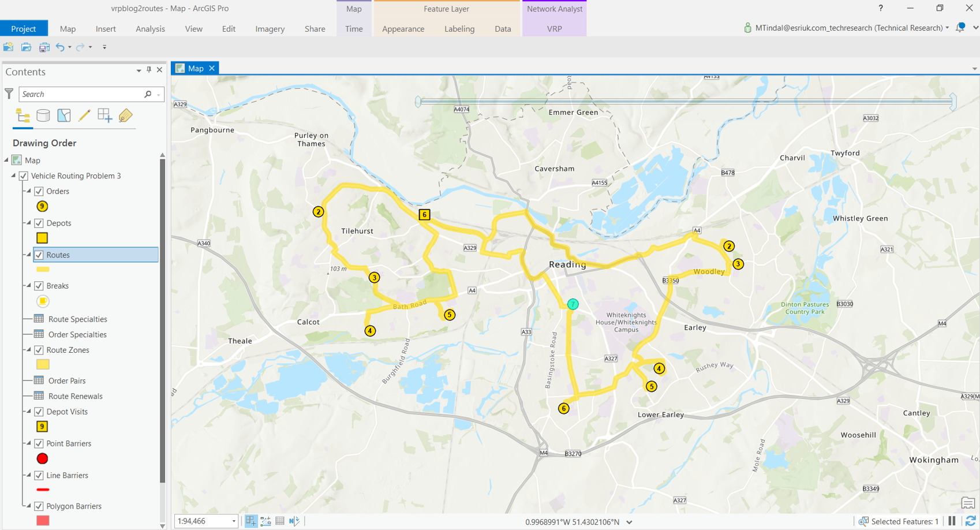Open the Labeling feature layer tab

tap(459, 28)
